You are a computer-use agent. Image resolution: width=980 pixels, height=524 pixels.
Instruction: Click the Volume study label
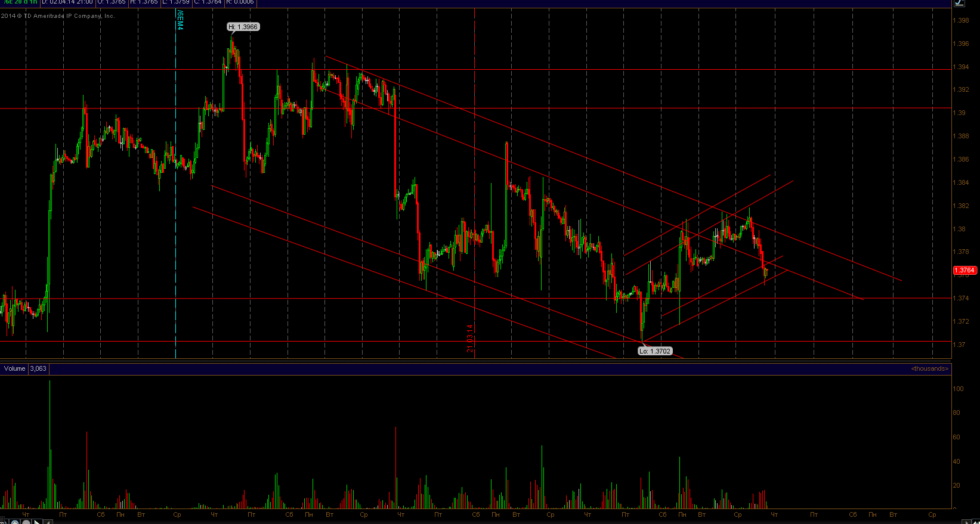tap(14, 368)
